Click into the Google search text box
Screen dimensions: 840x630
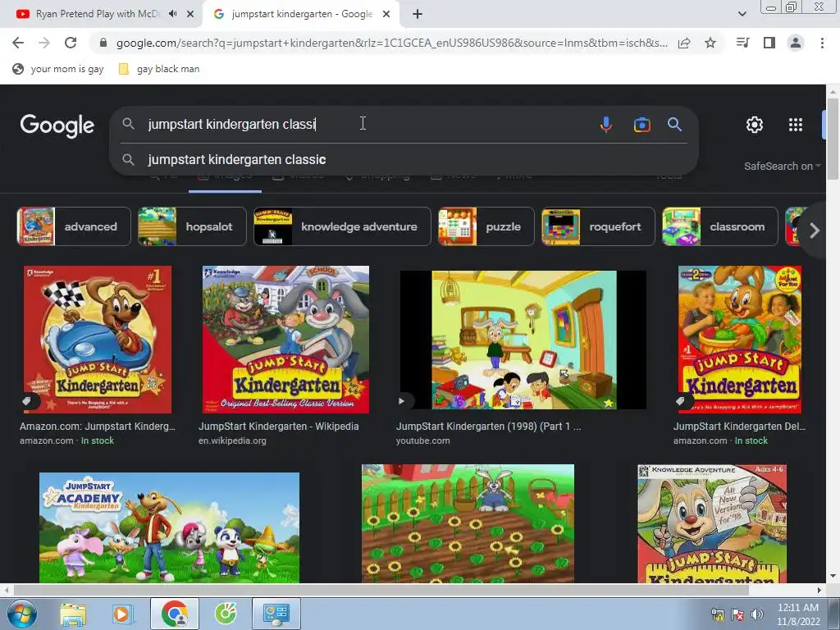pyautogui.click(x=364, y=125)
